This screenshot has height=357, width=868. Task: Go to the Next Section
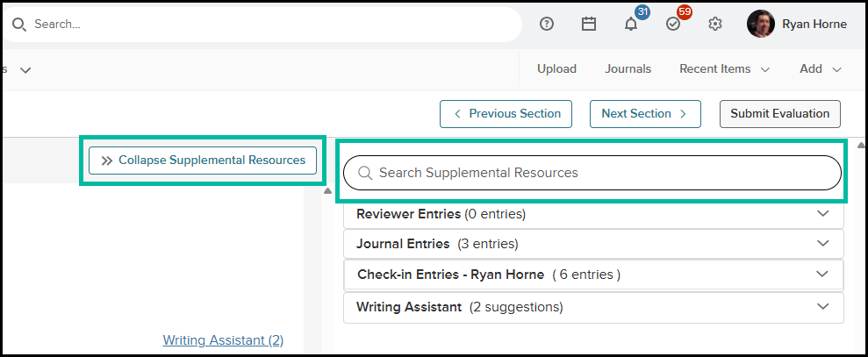[x=645, y=114]
